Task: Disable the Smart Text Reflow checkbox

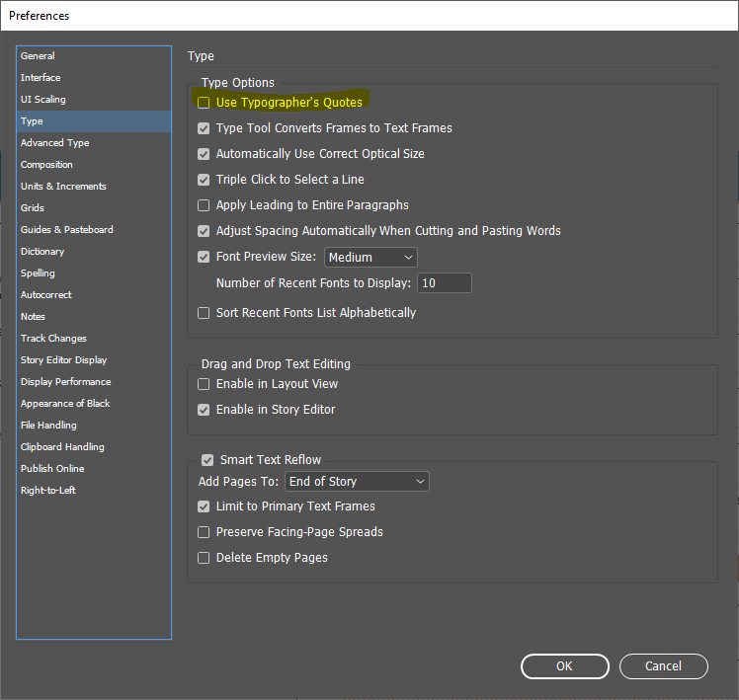Action: pyautogui.click(x=207, y=460)
